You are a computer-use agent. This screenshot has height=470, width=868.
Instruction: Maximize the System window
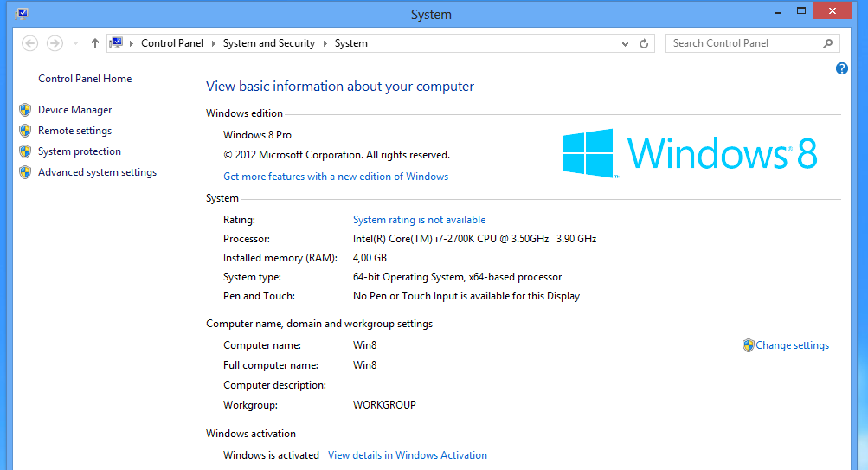point(801,11)
